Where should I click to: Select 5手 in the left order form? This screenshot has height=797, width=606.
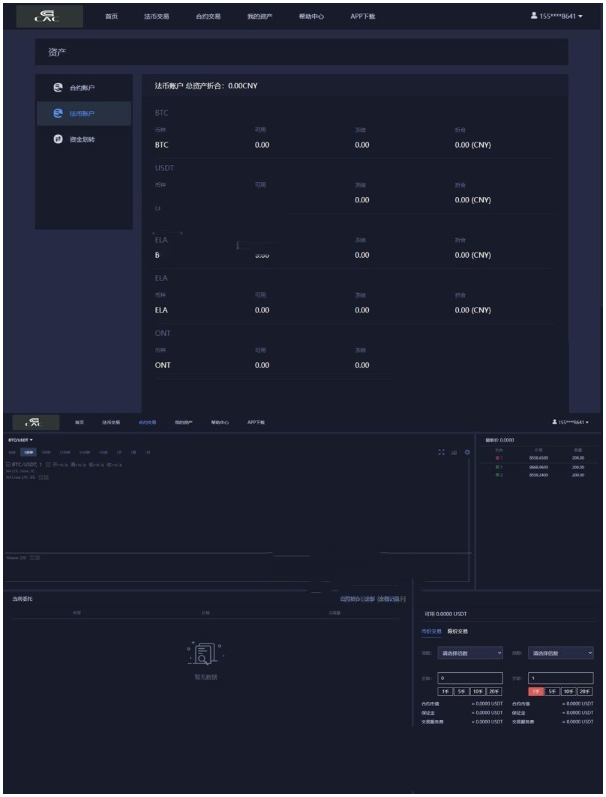coord(461,691)
